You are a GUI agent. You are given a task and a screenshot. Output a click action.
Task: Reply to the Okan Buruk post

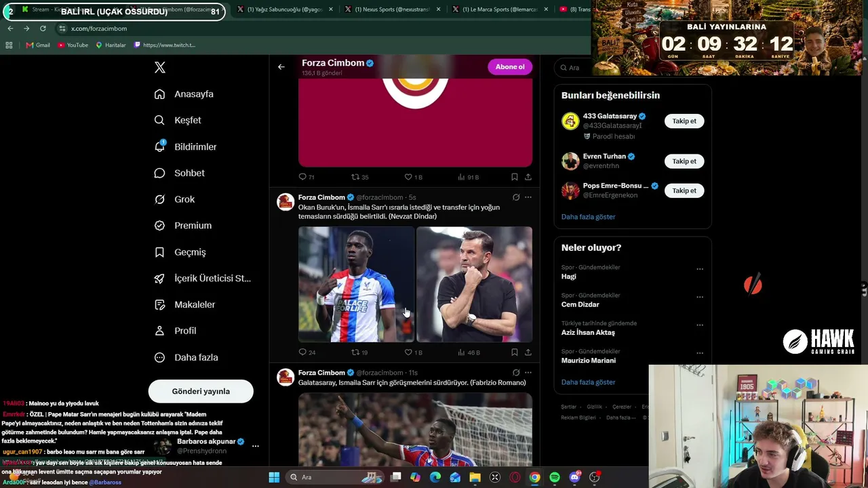(307, 352)
